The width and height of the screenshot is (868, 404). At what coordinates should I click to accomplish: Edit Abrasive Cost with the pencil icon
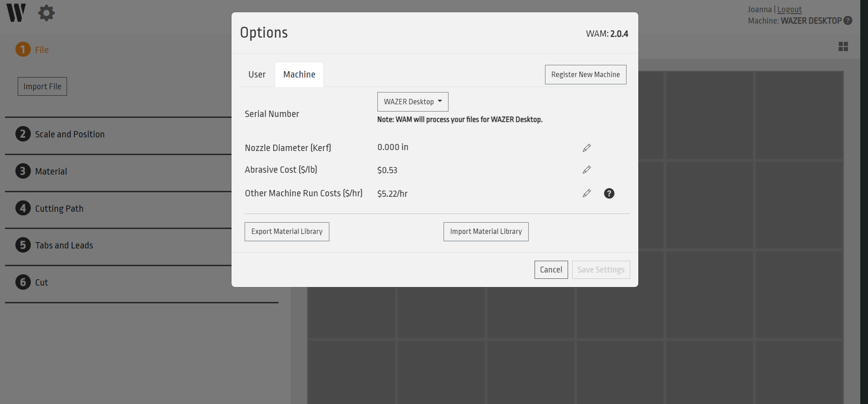pyautogui.click(x=587, y=170)
